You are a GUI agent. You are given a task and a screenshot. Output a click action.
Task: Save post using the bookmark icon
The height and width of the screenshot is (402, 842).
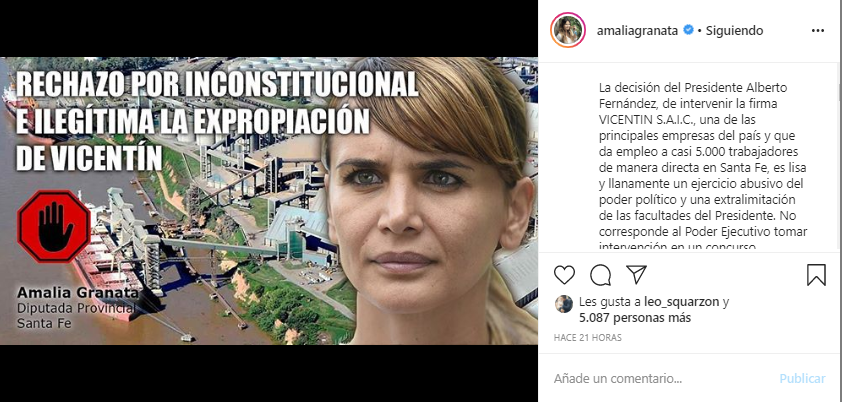point(816,275)
